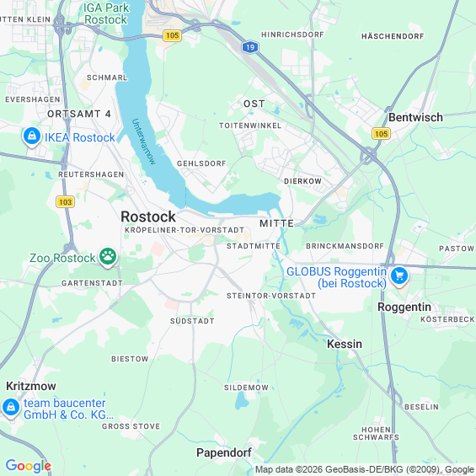Click the Papendorf place label
This screenshot has height=476, width=476.
coord(224,452)
